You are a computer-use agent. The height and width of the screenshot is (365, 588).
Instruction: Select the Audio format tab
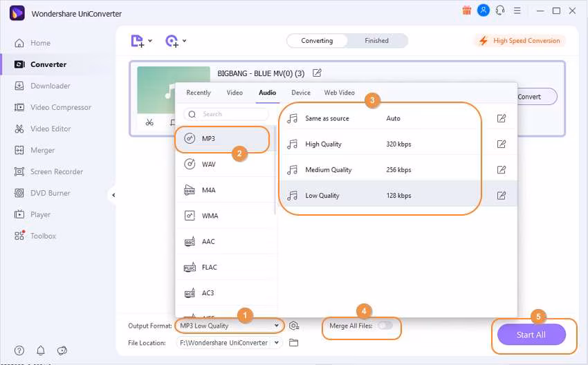[x=268, y=93]
